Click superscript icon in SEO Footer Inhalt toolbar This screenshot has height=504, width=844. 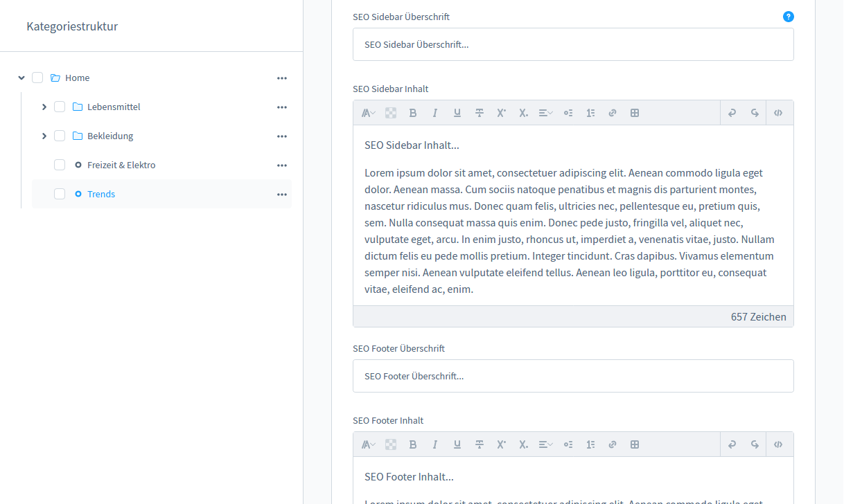pos(502,444)
